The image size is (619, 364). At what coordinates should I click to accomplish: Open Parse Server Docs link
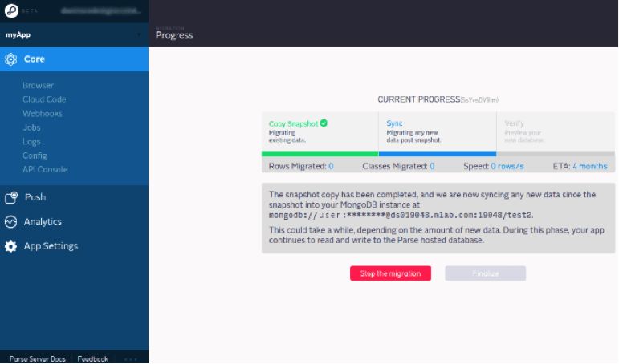pyautogui.click(x=38, y=358)
